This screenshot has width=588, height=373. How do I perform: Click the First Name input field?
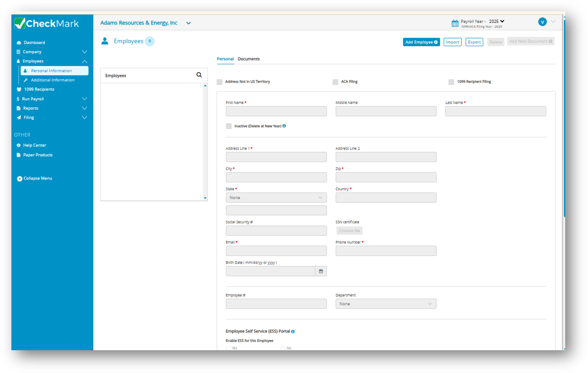(276, 111)
